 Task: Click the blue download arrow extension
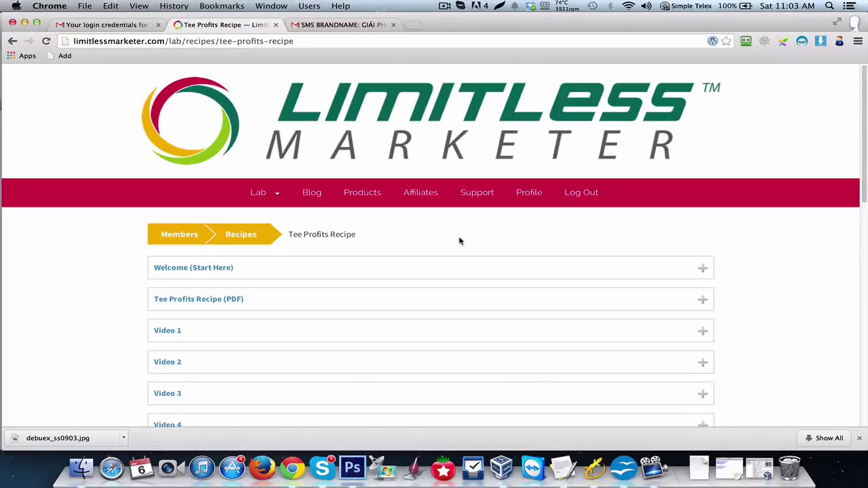[x=820, y=41]
